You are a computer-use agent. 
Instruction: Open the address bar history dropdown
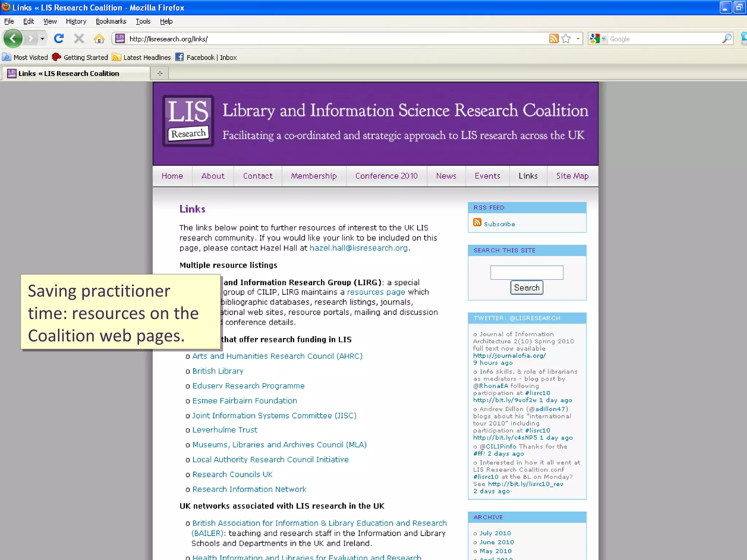pos(578,39)
